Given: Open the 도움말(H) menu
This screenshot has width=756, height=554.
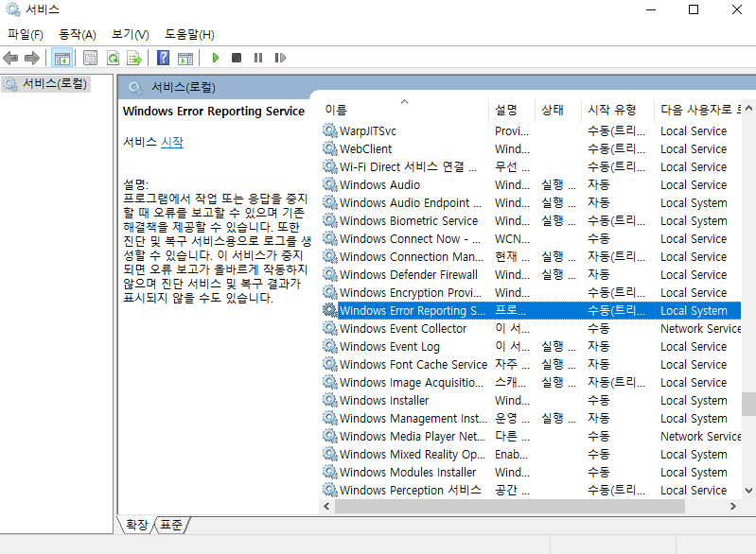Looking at the screenshot, I should [189, 34].
